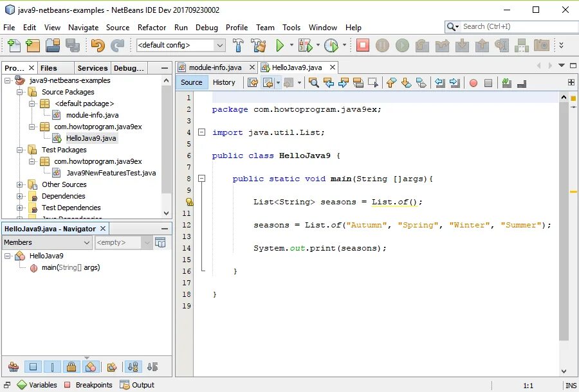Toggle Sort by Name in Navigator
The image size is (579, 392).
click(133, 366)
